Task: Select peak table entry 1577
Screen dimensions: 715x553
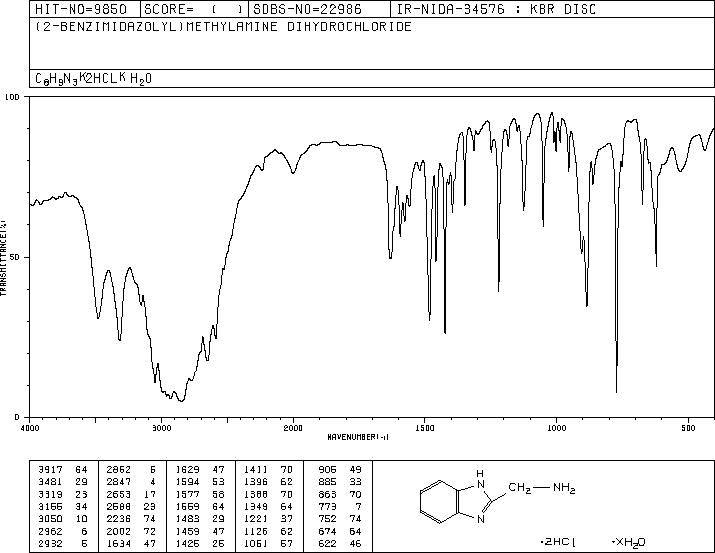Action: click(x=200, y=494)
